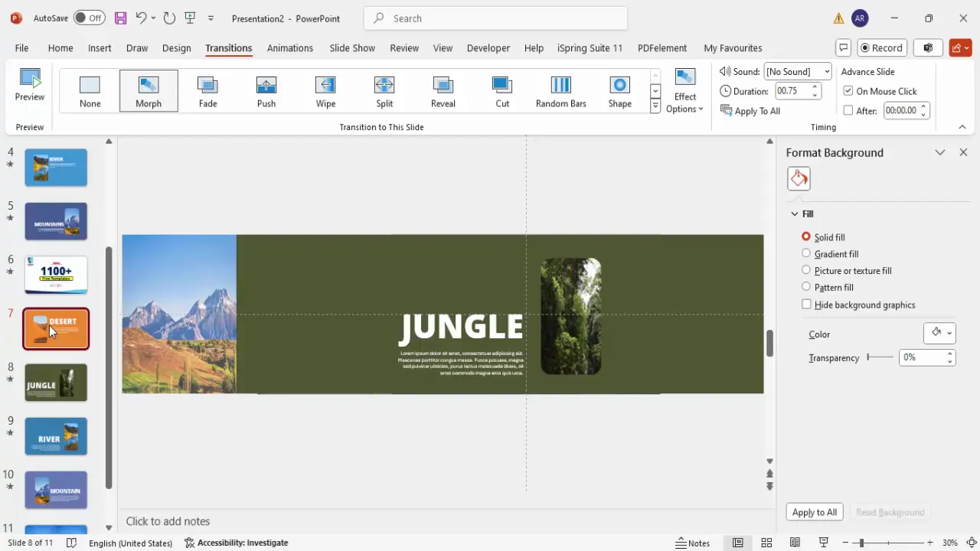Click the Preview transition icon
This screenshot has width=980, height=551.
[30, 86]
